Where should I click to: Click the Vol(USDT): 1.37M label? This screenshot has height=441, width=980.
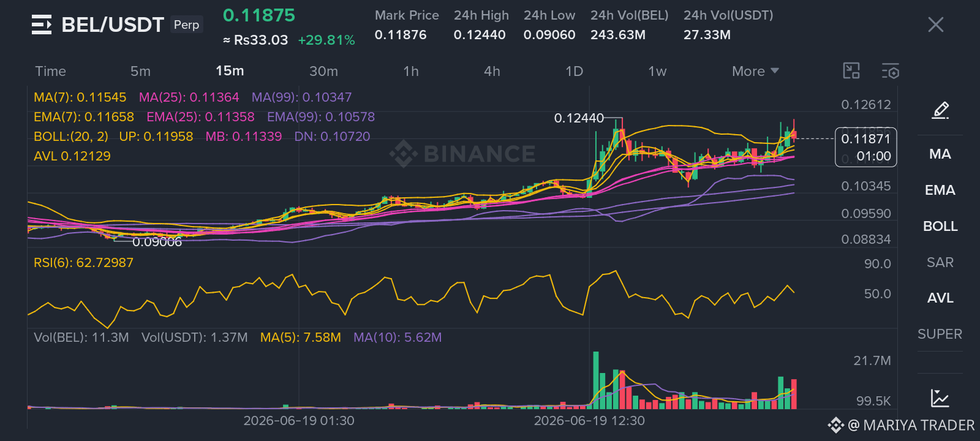click(195, 337)
